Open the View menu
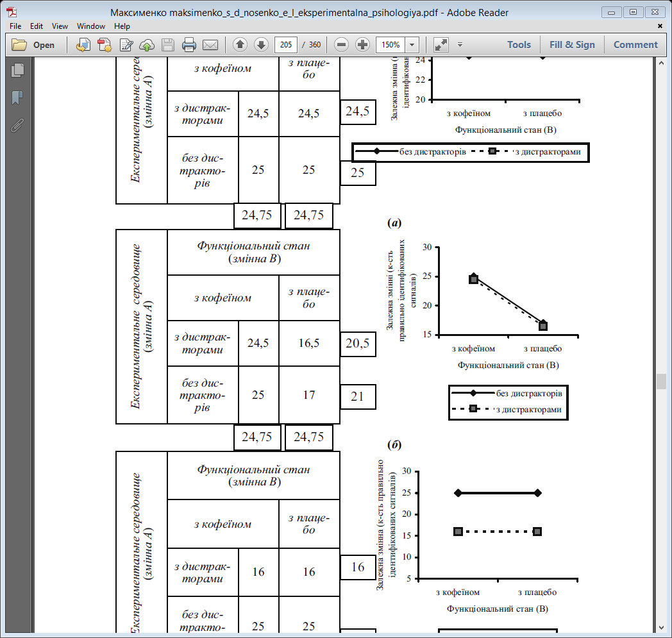The image size is (672, 638). click(60, 26)
